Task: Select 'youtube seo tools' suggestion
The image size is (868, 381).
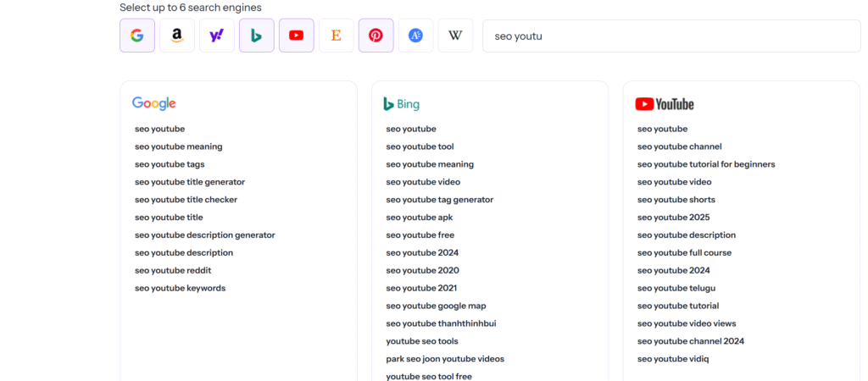Action: tap(422, 341)
